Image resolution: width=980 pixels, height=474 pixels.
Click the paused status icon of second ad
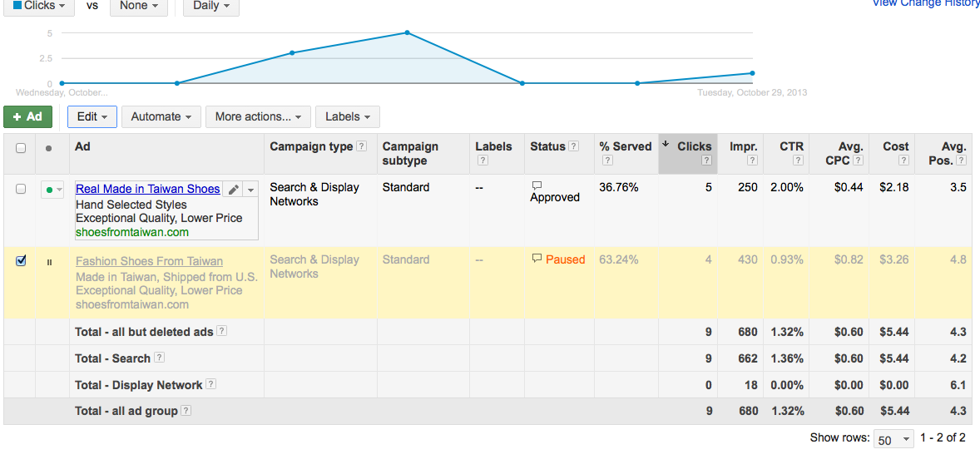coord(49,262)
